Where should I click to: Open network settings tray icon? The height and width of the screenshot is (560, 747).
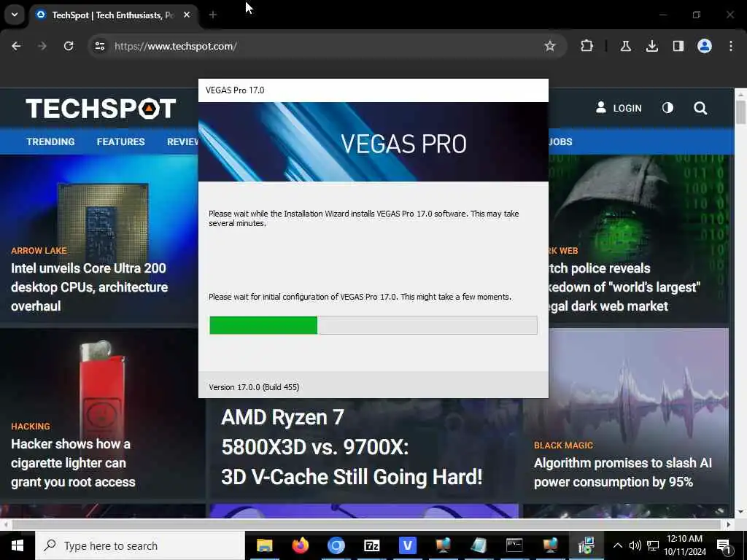[x=653, y=545]
